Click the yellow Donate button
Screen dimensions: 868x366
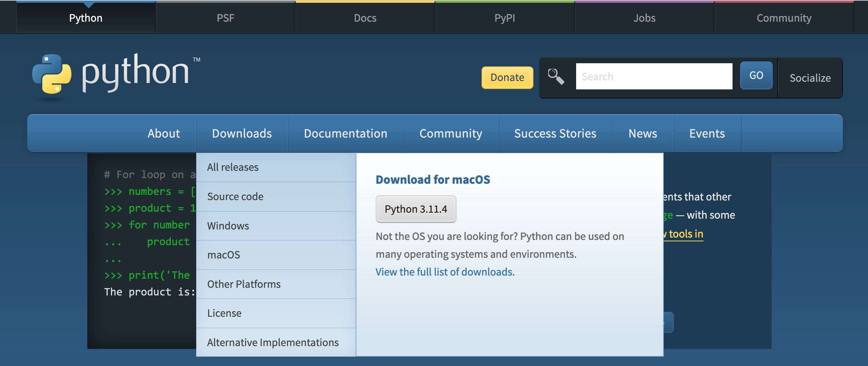click(507, 78)
